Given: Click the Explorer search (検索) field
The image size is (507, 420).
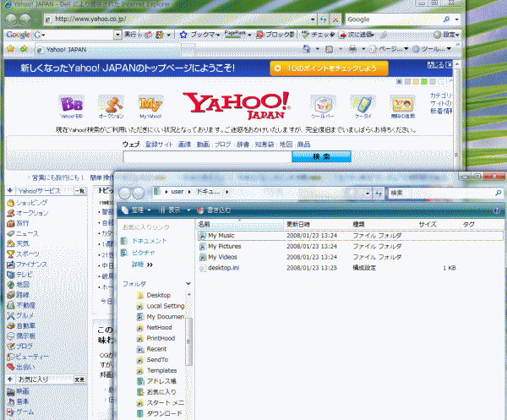Looking at the screenshot, I should coord(441,193).
